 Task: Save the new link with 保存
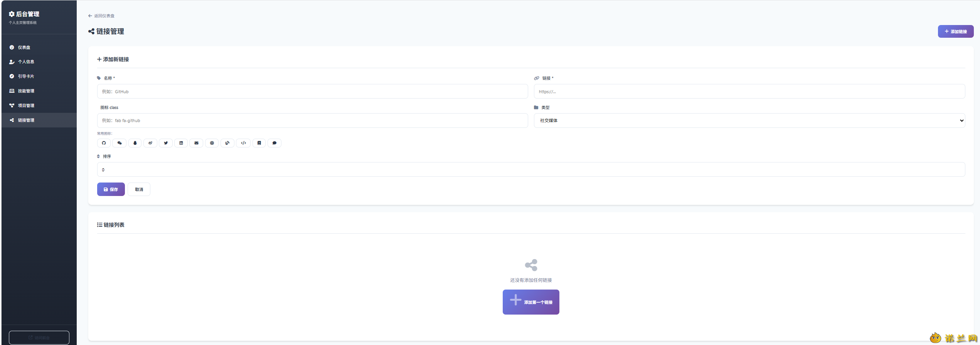pos(111,189)
